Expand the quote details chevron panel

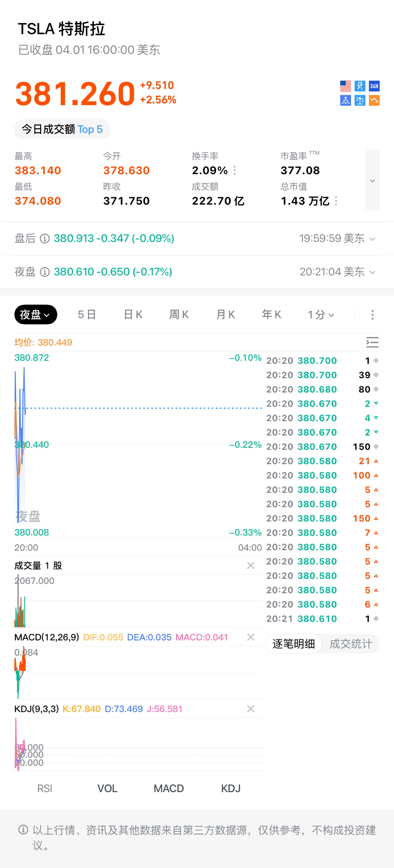click(372, 181)
